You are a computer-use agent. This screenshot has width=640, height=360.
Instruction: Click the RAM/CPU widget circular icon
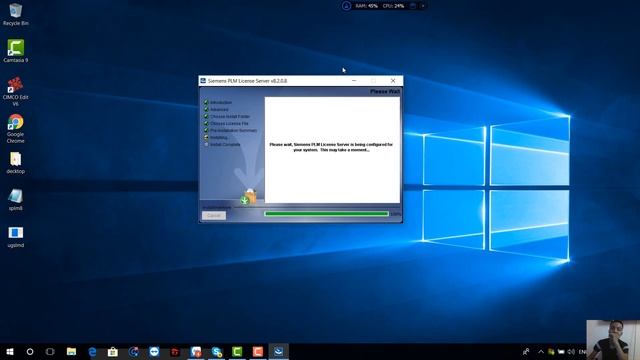point(346,6)
